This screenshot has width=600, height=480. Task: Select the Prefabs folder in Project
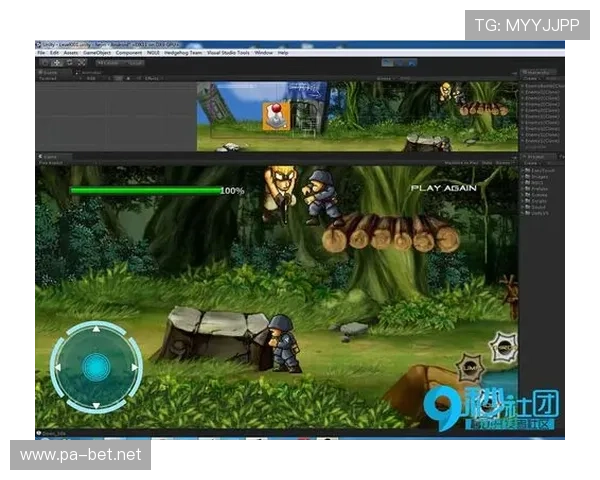pyautogui.click(x=536, y=189)
